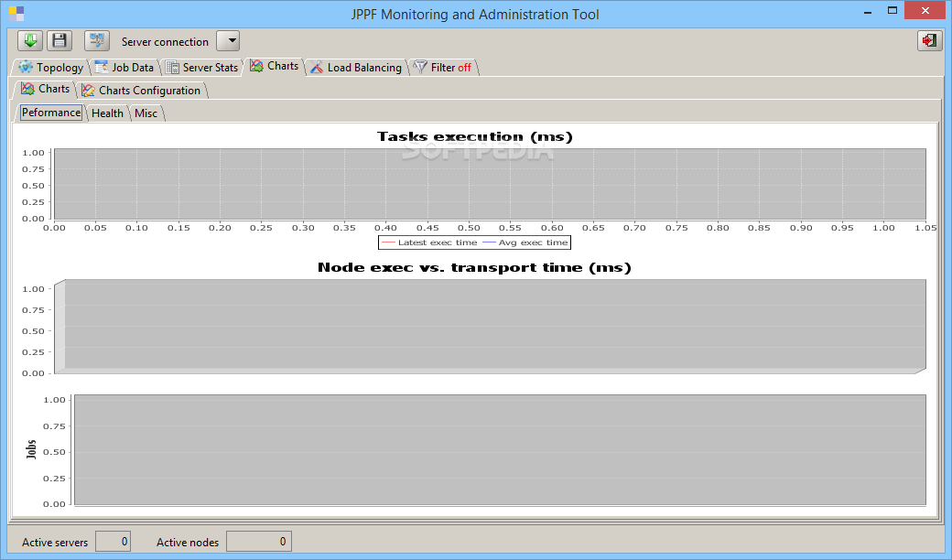
Task: Open the Server Stats tab
Action: coord(202,68)
